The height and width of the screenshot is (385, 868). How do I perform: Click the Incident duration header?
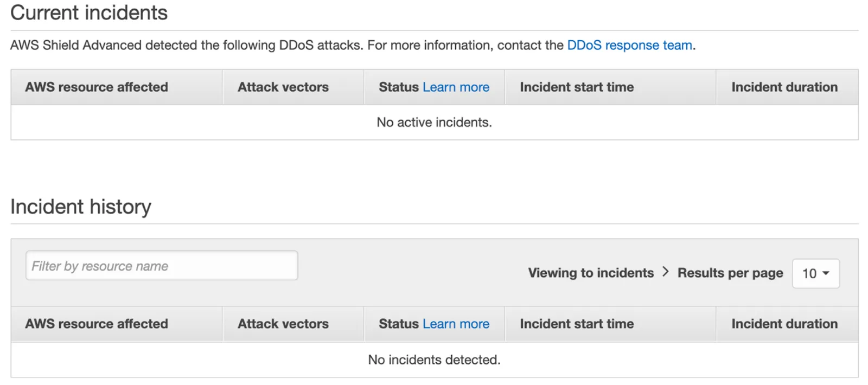(784, 87)
